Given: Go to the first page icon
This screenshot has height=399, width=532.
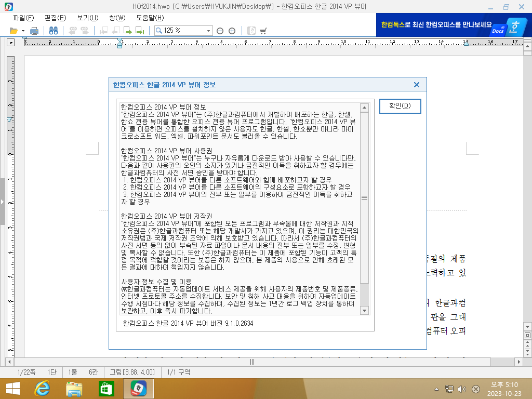Looking at the screenshot, I should (103, 31).
